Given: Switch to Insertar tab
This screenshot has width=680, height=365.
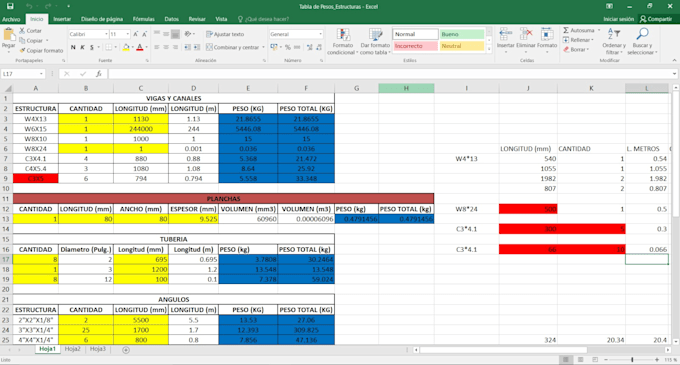Looking at the screenshot, I should click(62, 19).
